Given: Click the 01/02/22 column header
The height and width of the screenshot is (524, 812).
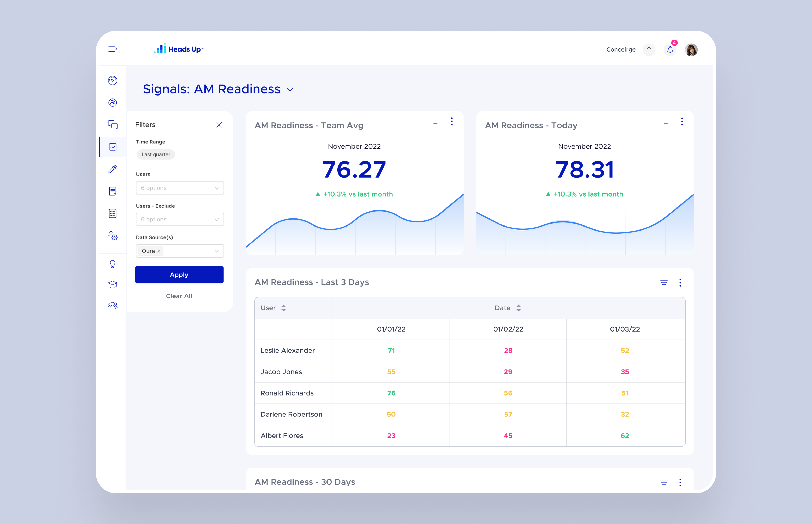Looking at the screenshot, I should pos(508,329).
